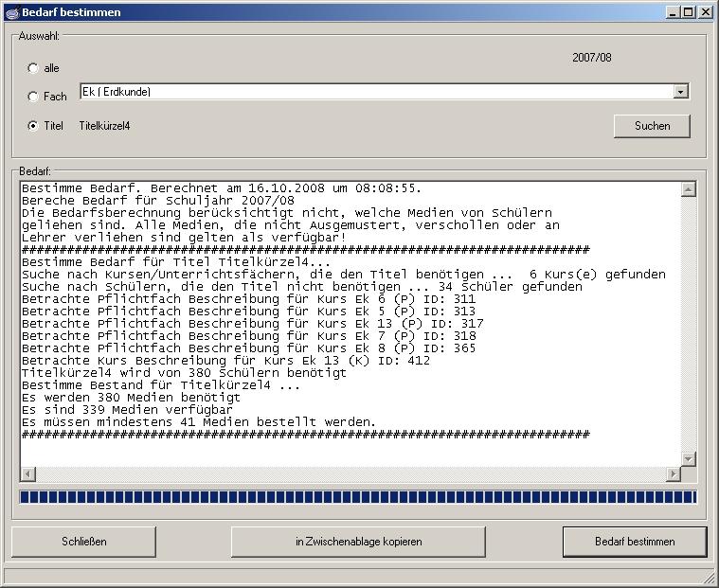Click the horizontal scrollbar left arrow
Screen dimensions: 719x588
coord(27,473)
